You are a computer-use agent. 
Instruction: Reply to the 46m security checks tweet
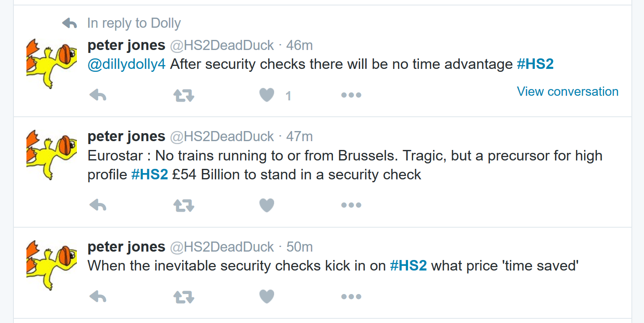tap(98, 96)
